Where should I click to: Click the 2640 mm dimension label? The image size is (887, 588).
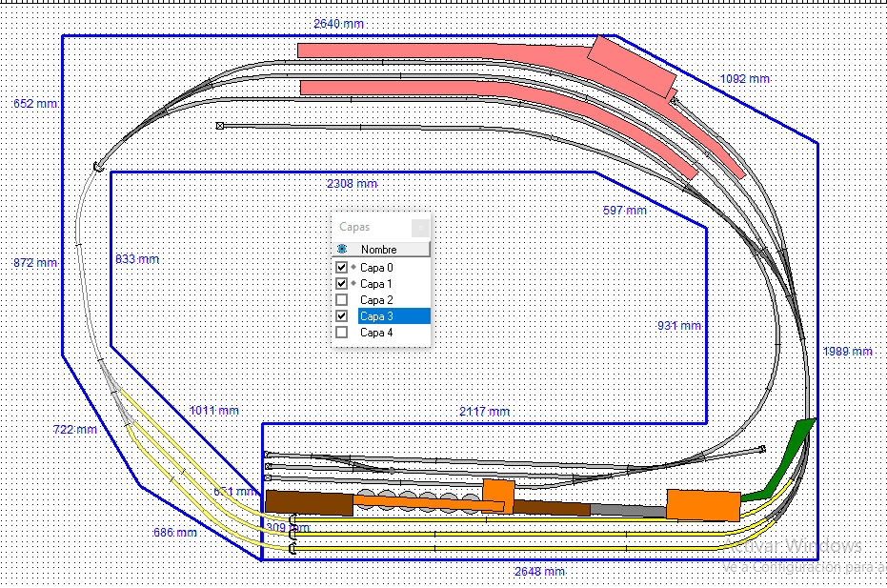[x=338, y=24]
